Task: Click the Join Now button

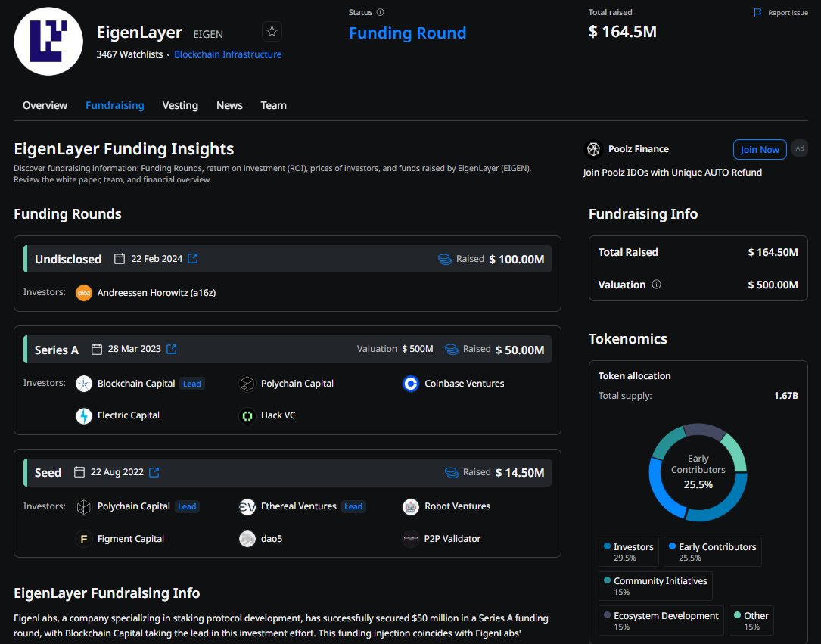Action: point(759,149)
